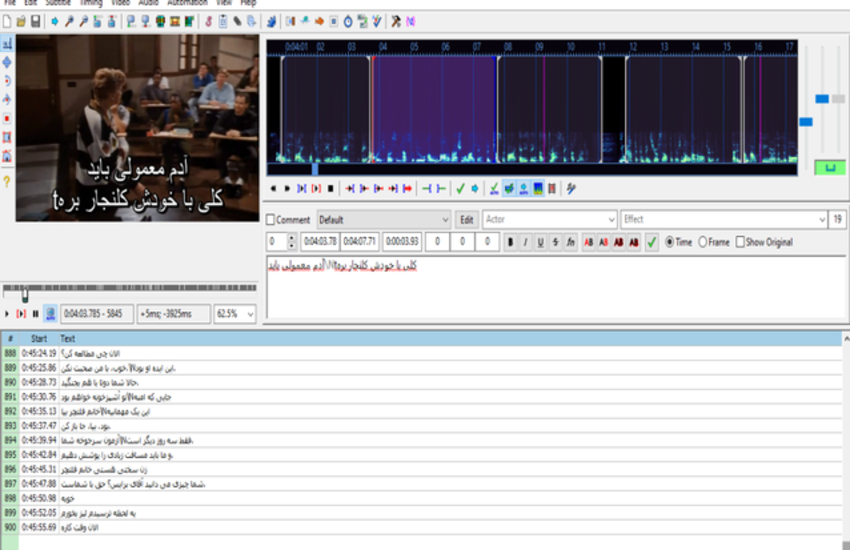
Task: Apply underline with the U button
Action: pyautogui.click(x=540, y=242)
